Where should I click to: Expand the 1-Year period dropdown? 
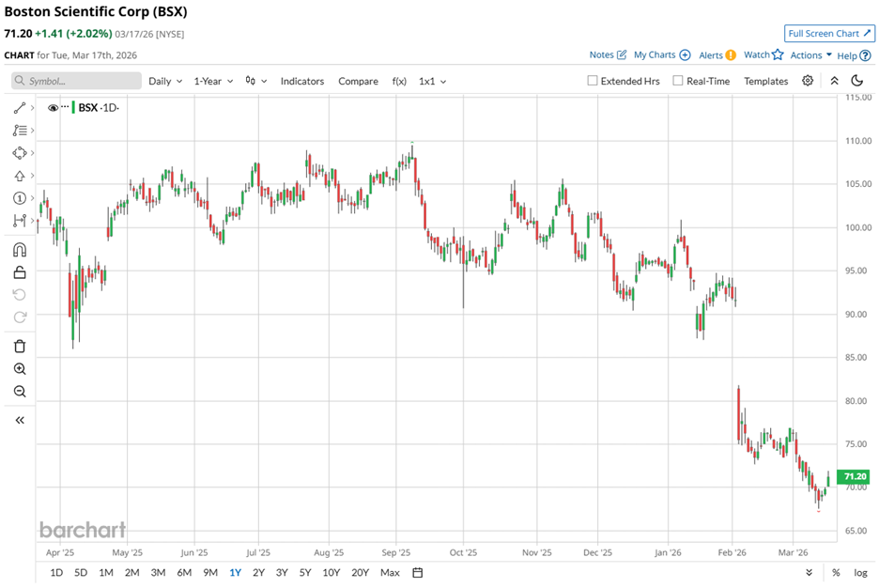tap(213, 81)
